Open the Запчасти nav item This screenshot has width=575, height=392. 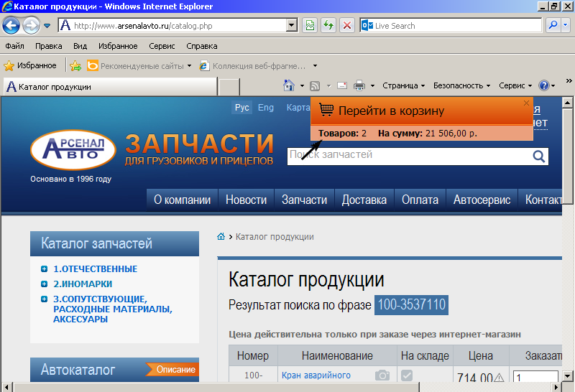[x=304, y=200]
